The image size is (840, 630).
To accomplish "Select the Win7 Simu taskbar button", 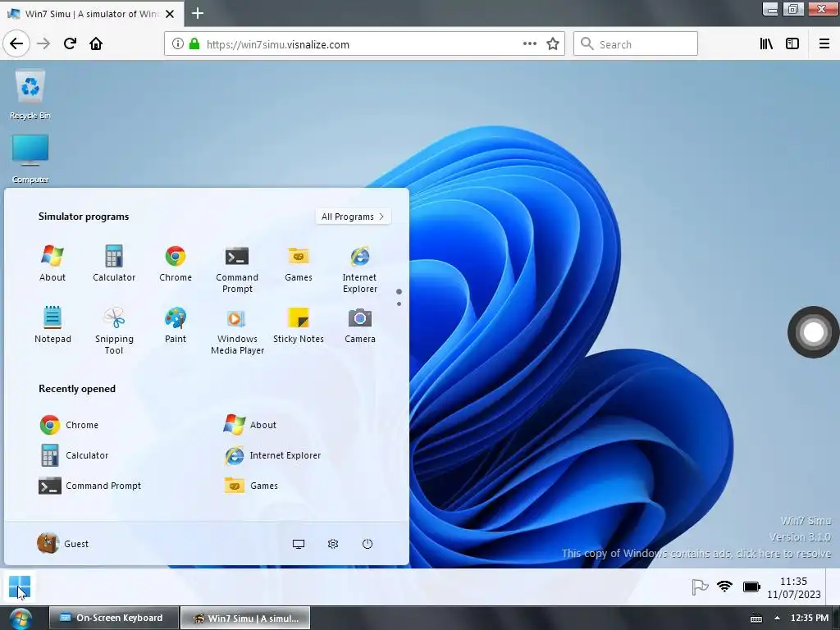I will 244,618.
